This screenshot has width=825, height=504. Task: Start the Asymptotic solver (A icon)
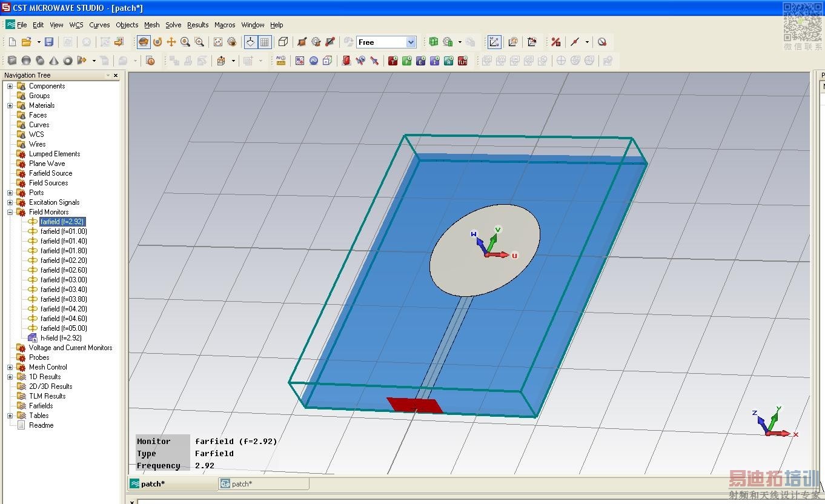coord(448,61)
